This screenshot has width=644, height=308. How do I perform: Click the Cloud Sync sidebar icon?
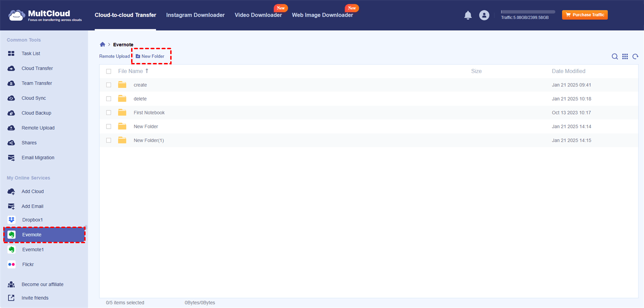(x=11, y=98)
